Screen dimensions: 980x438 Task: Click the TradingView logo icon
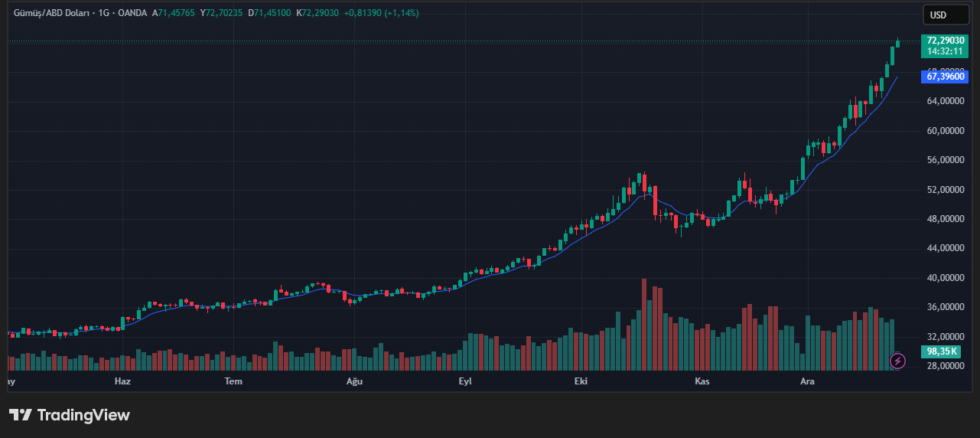(21, 415)
